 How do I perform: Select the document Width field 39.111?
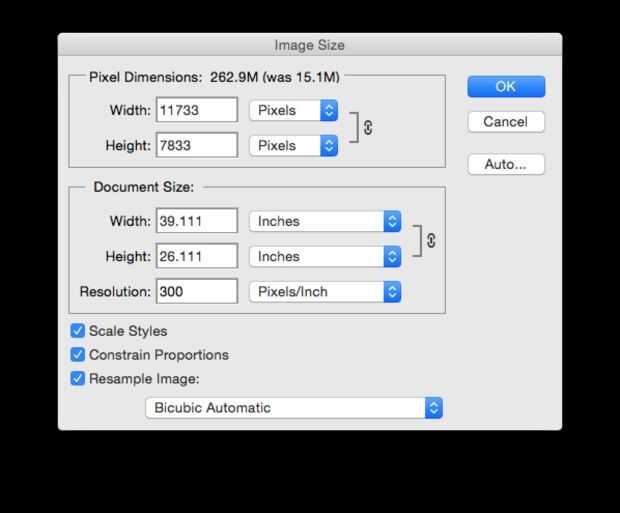tap(197, 221)
